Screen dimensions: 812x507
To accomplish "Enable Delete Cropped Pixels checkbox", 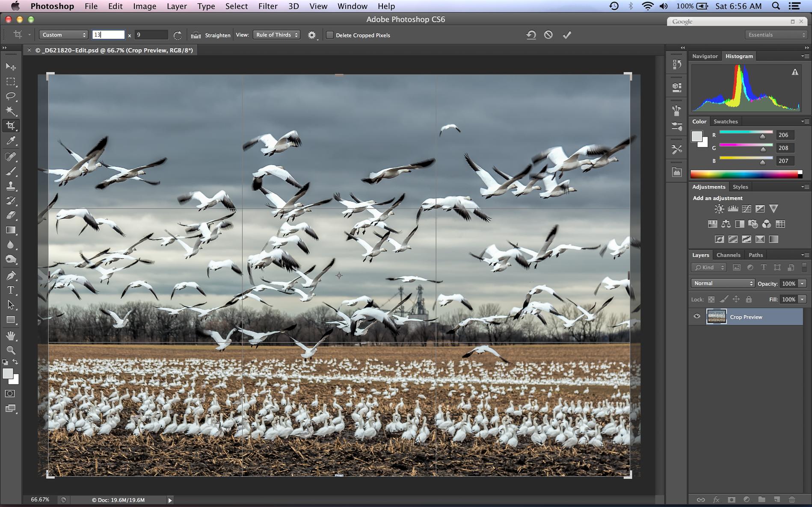I will click(330, 35).
